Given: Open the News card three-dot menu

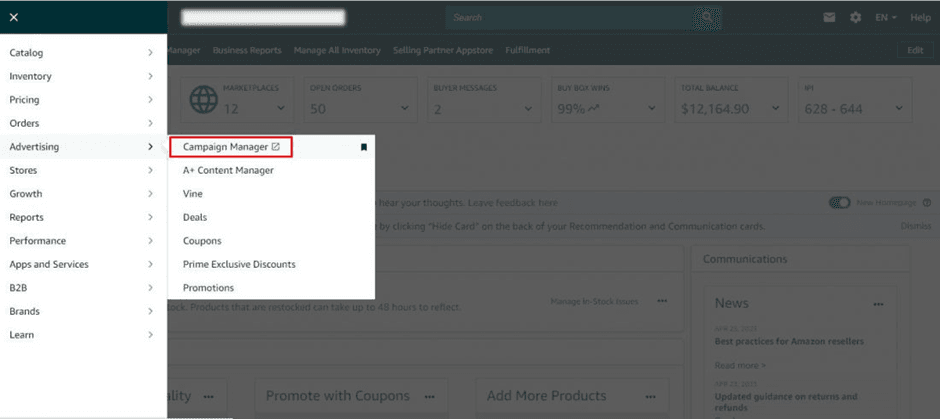Looking at the screenshot, I should click(878, 304).
